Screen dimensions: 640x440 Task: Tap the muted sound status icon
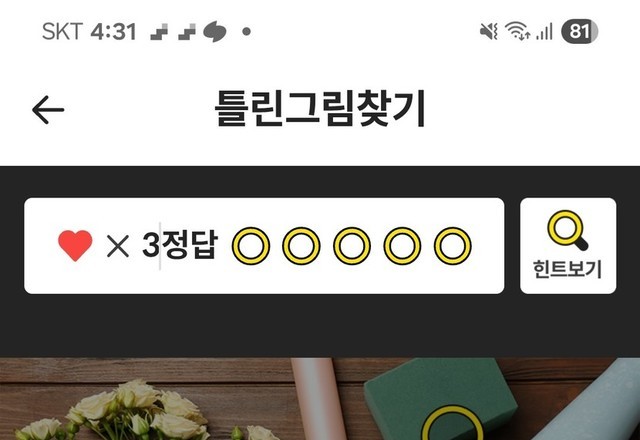(489, 31)
